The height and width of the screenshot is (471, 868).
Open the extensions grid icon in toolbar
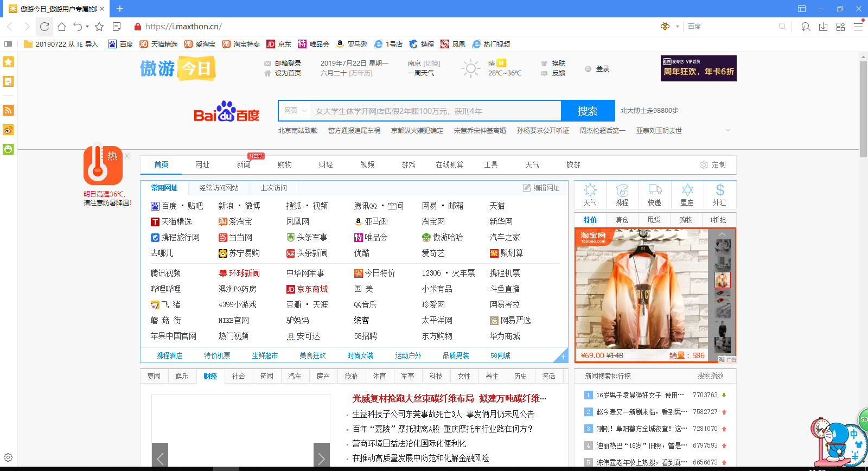tap(840, 27)
